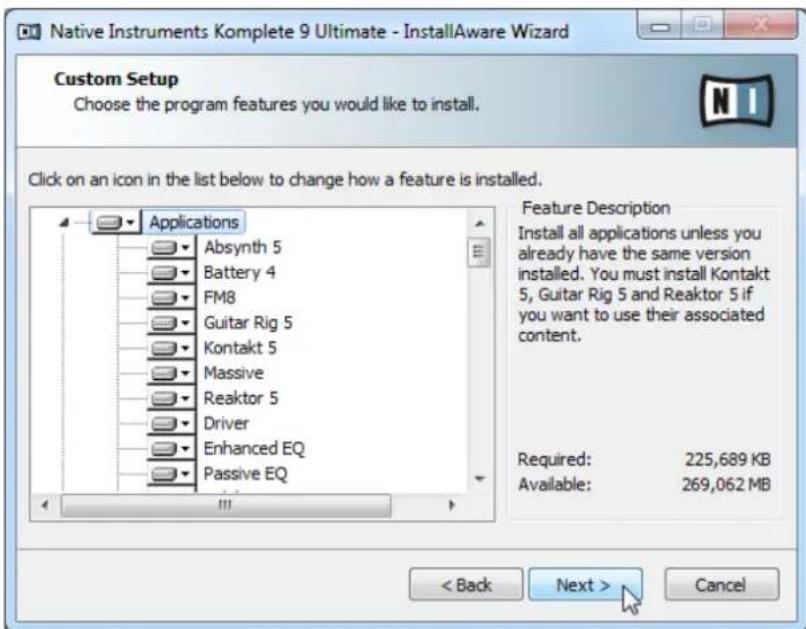
Task: Select the Battery 4 feature label
Action: click(x=240, y=273)
